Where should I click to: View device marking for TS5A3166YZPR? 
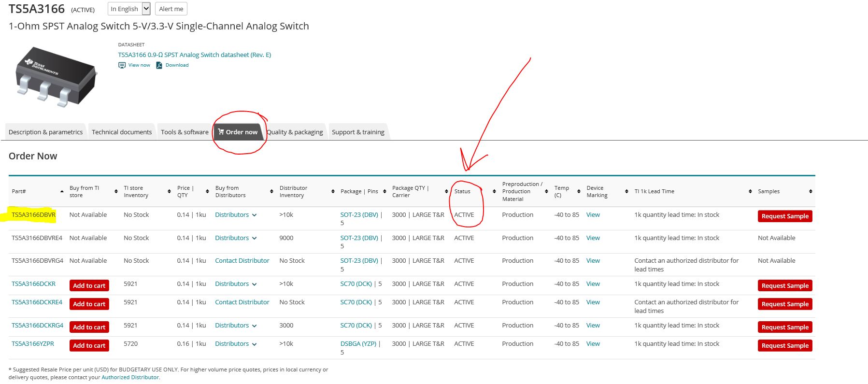[x=593, y=344]
